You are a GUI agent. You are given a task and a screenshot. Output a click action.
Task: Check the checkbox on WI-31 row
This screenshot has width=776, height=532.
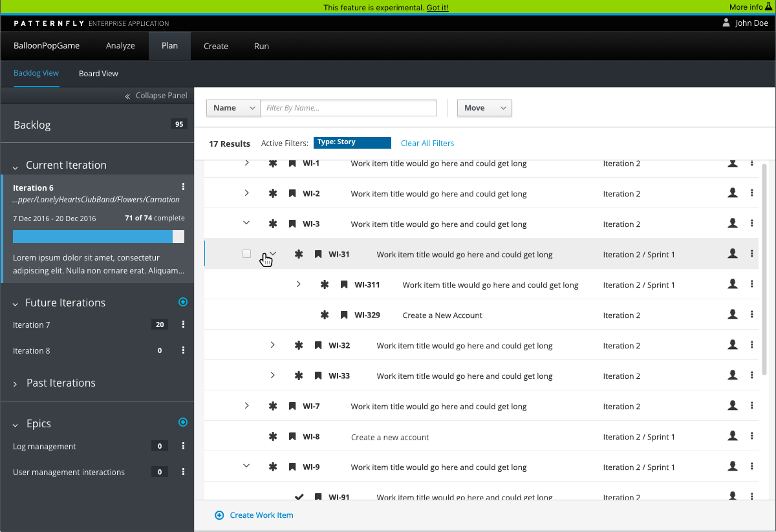coord(246,254)
